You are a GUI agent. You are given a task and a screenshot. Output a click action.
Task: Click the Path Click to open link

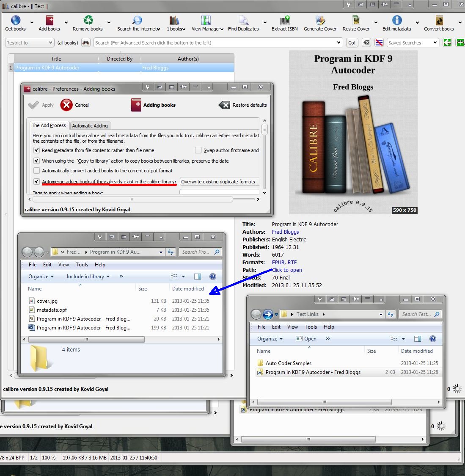click(287, 270)
